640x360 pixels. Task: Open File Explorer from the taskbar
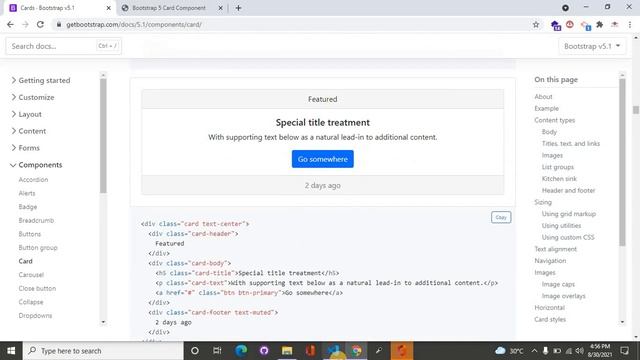point(287,351)
